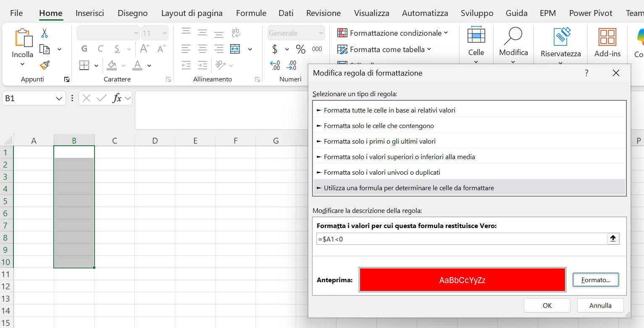644x328 pixels.
Task: Expand the Formattazione condizionale dropdown
Action: tap(446, 33)
